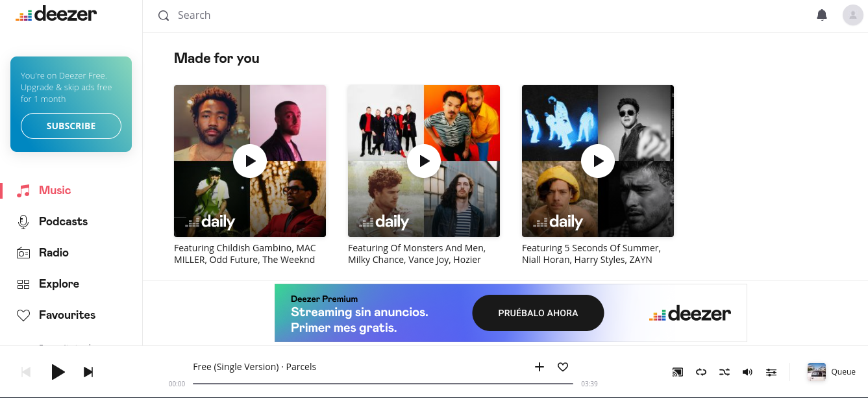Screen dimensions: 868x398
Task: Open the audio settings equalizer icon
Action: point(771,372)
